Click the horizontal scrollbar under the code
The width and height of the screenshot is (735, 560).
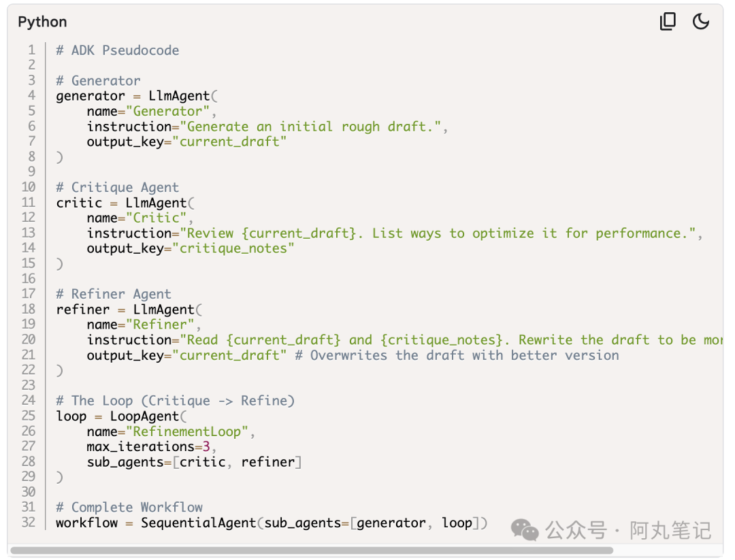click(x=312, y=550)
